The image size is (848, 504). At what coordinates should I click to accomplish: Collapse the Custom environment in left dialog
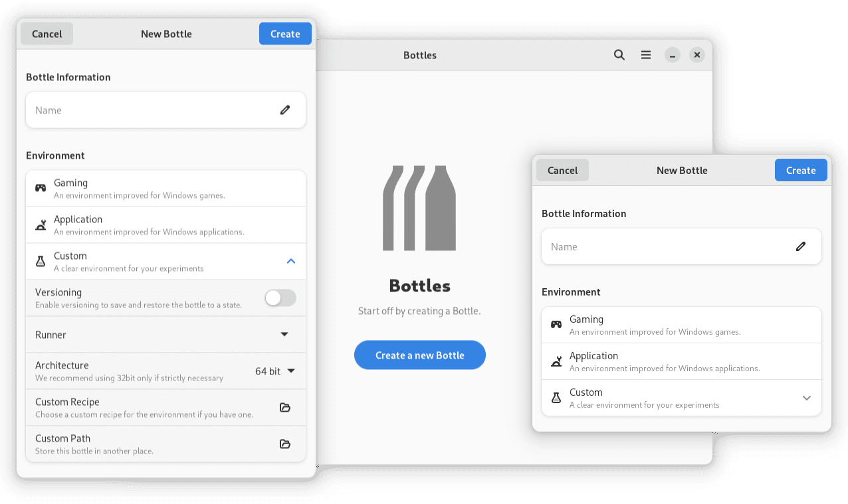290,262
